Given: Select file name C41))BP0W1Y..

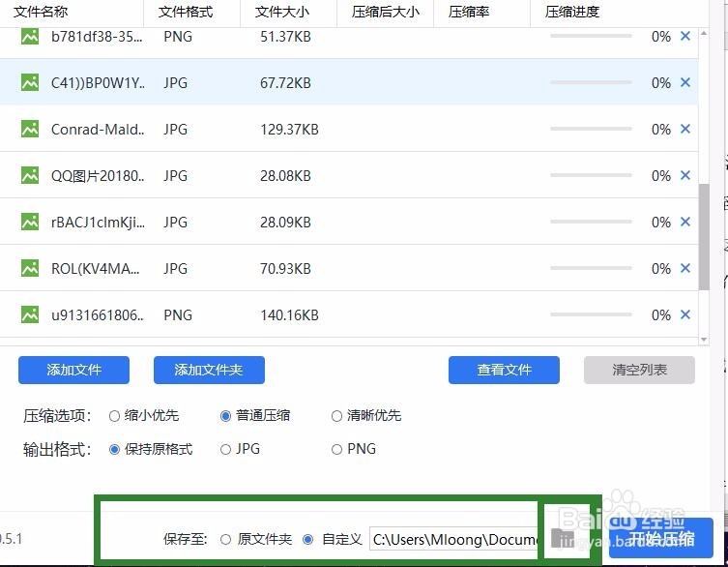Looking at the screenshot, I should tap(98, 82).
